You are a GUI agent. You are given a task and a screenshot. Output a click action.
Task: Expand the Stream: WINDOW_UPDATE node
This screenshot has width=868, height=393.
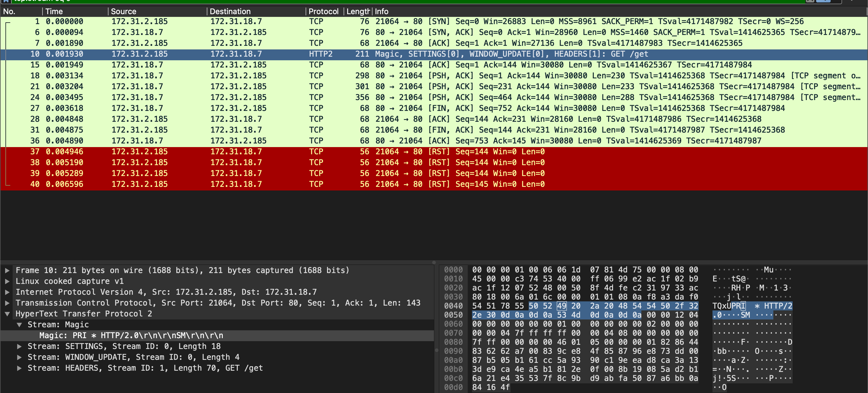pyautogui.click(x=20, y=357)
